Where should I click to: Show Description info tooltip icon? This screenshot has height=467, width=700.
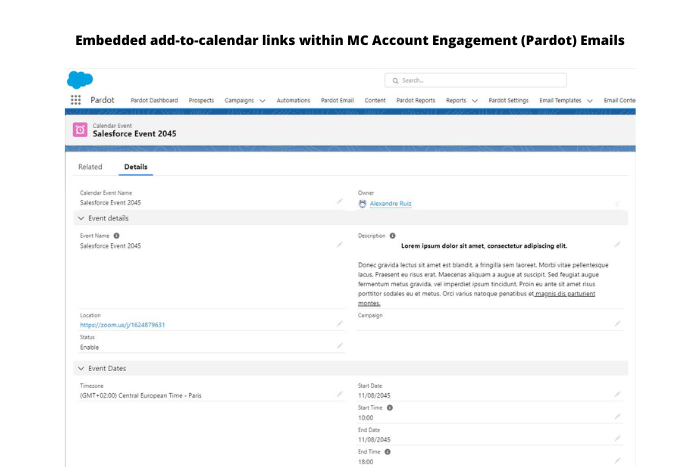click(392, 236)
